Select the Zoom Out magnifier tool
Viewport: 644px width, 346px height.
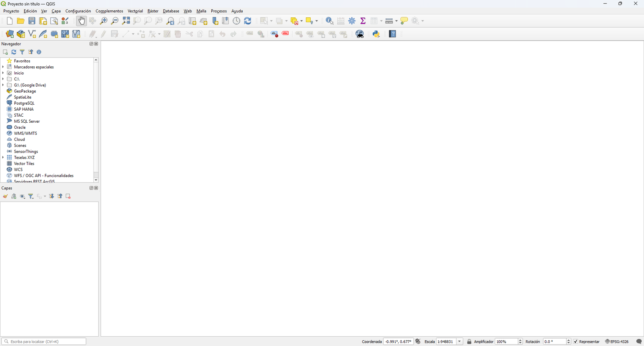[x=115, y=21]
